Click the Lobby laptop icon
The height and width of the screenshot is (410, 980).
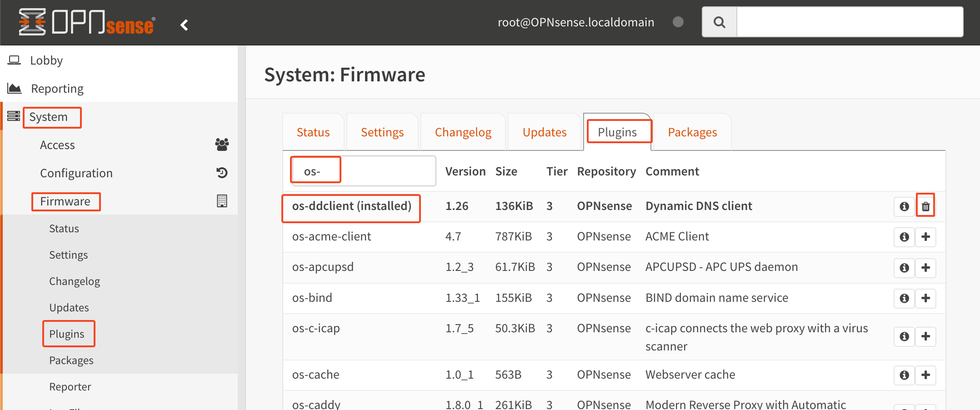(x=14, y=60)
